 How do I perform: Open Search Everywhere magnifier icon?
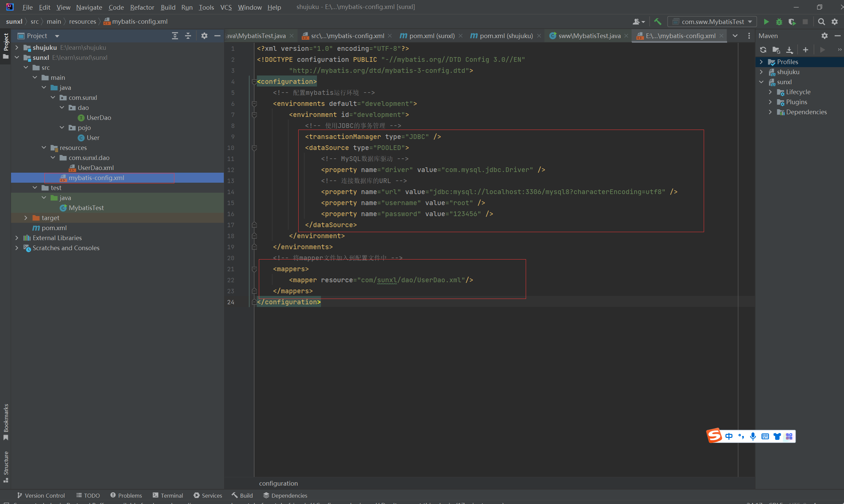pyautogui.click(x=821, y=22)
